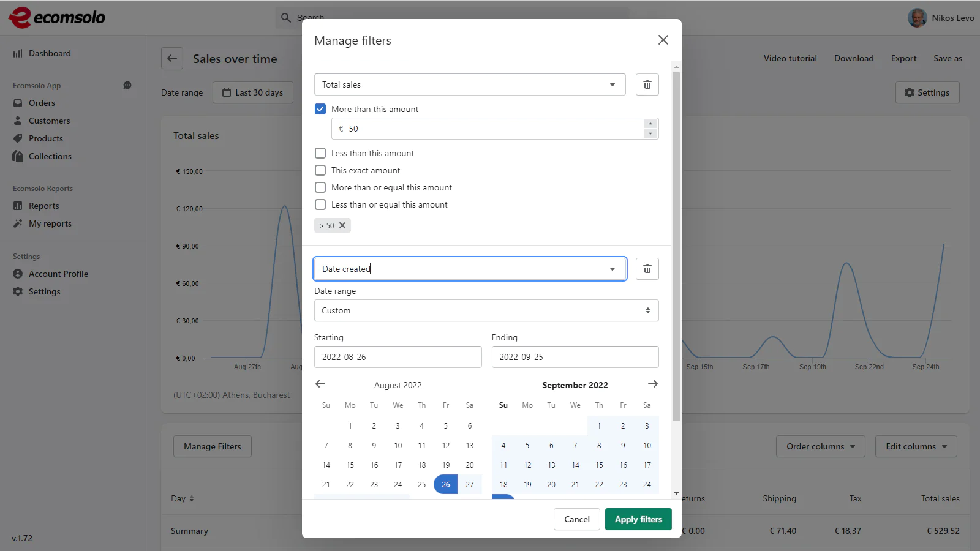Open Settings in the sidebar
Image resolution: width=980 pixels, height=551 pixels.
coord(44,291)
